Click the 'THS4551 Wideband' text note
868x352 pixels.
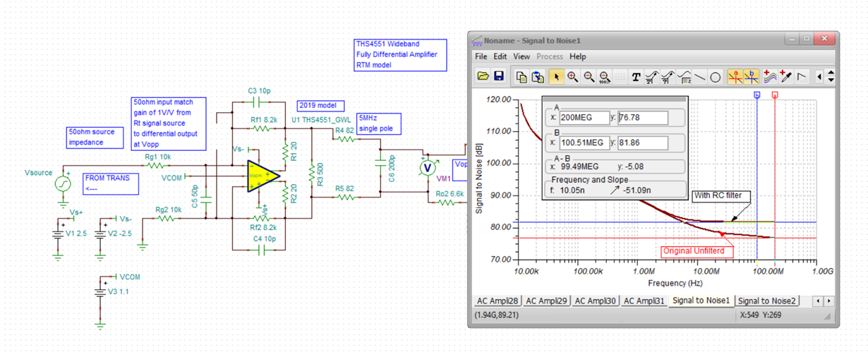400,54
